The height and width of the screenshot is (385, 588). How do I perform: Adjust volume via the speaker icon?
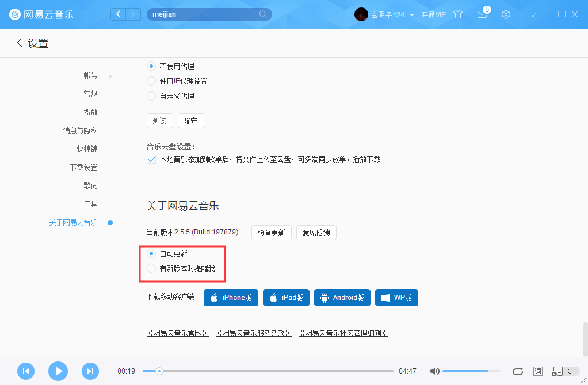click(435, 371)
